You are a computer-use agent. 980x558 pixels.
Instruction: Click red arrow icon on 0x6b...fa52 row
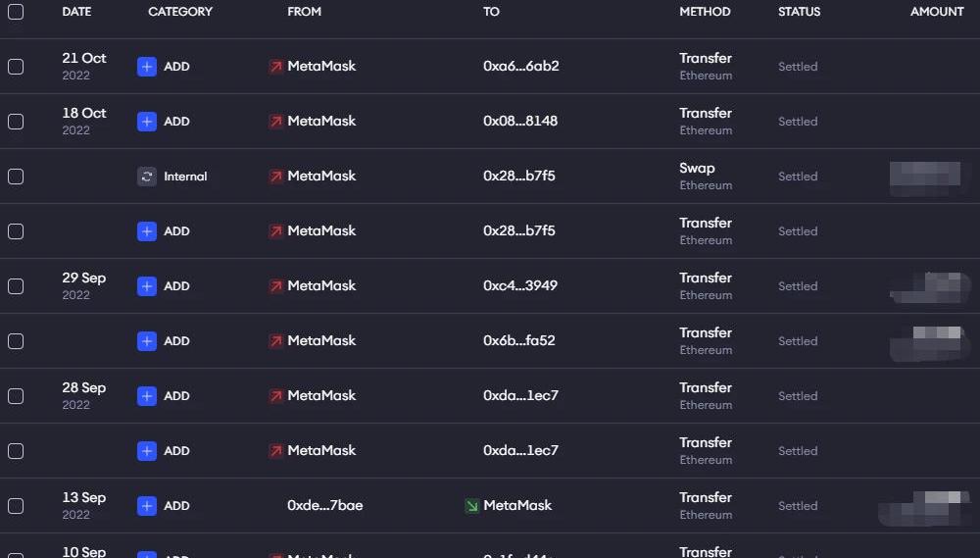[275, 341]
